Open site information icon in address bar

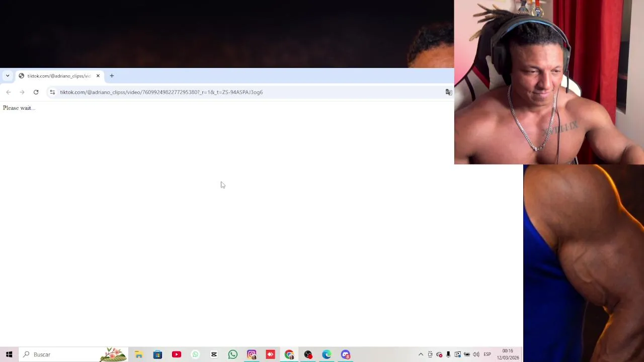[x=52, y=92]
